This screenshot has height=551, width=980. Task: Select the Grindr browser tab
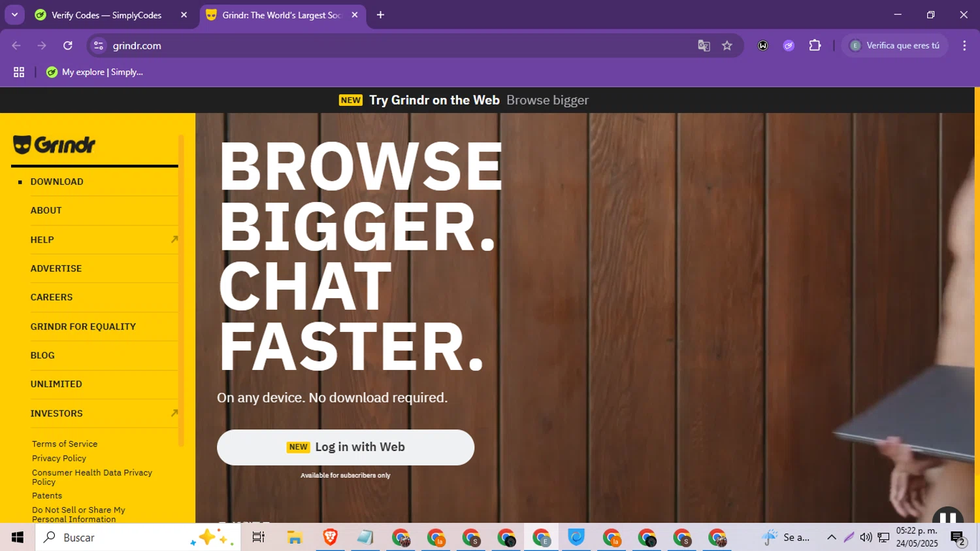tap(281, 15)
